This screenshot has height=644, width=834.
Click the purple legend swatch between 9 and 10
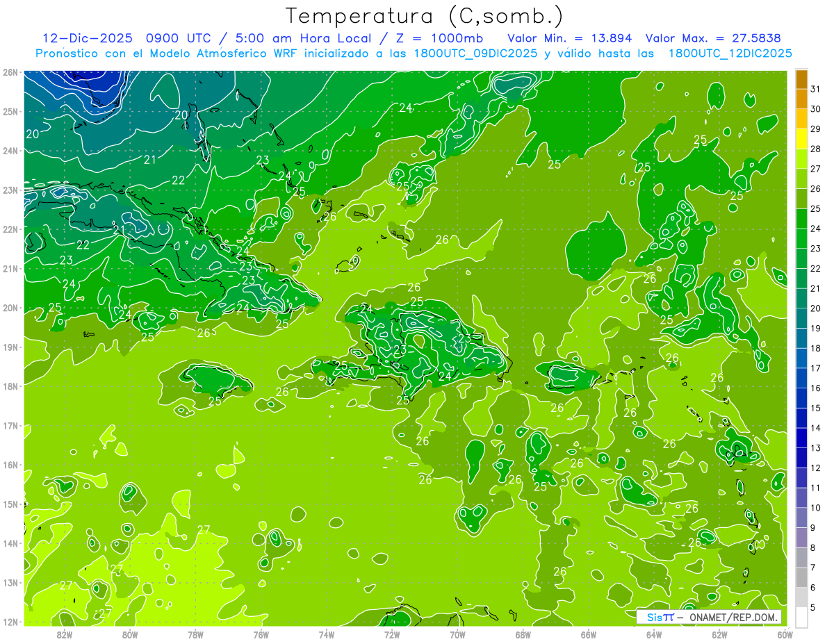[x=801, y=518]
